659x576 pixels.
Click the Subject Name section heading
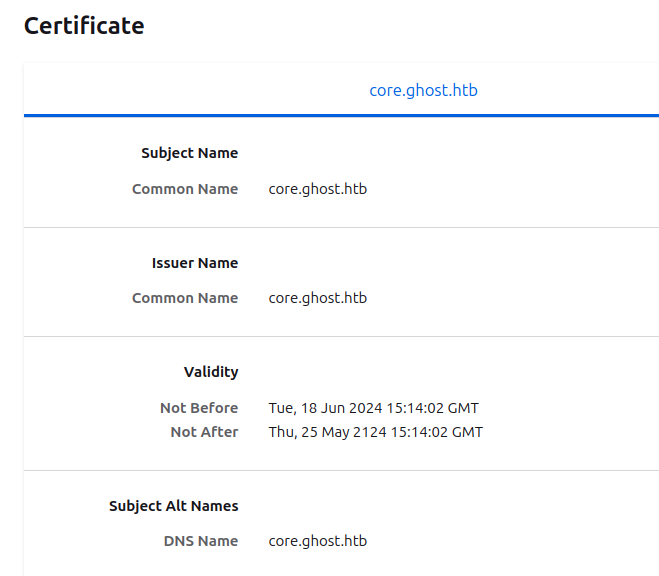(x=189, y=153)
